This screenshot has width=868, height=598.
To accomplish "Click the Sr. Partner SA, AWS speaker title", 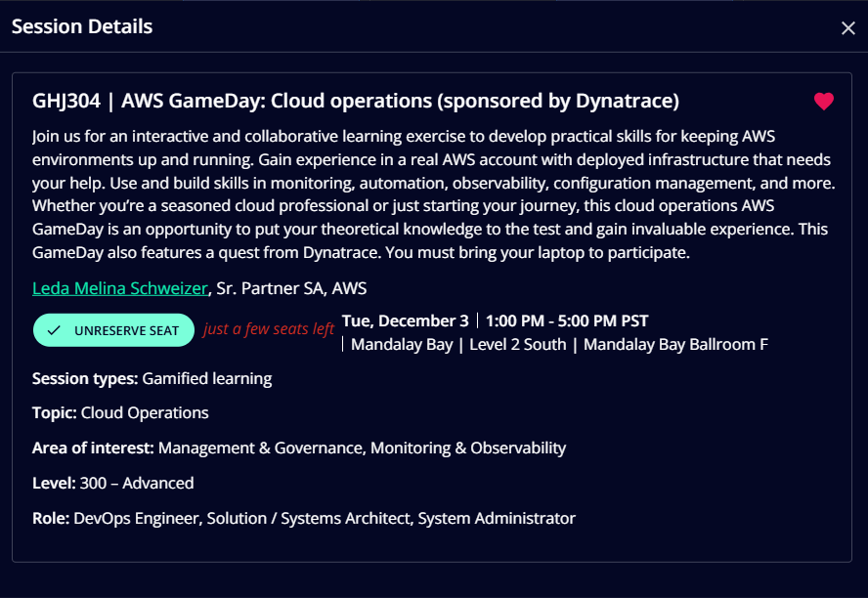I will (x=291, y=288).
